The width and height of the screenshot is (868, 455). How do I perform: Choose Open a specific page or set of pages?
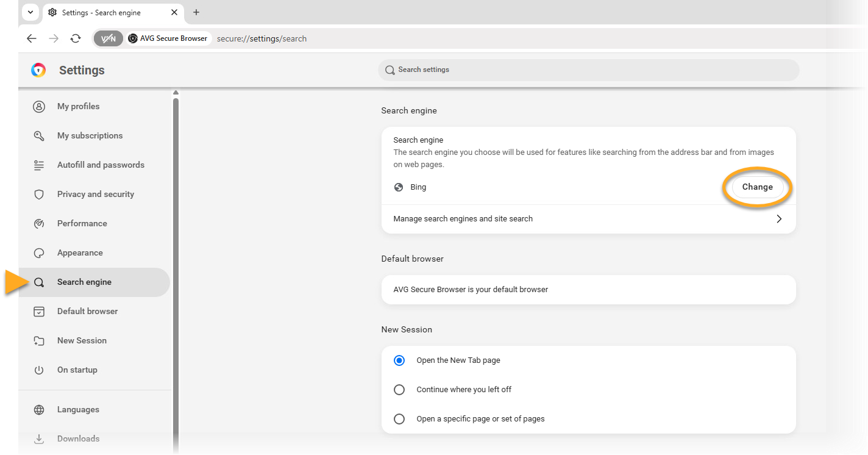click(x=399, y=419)
